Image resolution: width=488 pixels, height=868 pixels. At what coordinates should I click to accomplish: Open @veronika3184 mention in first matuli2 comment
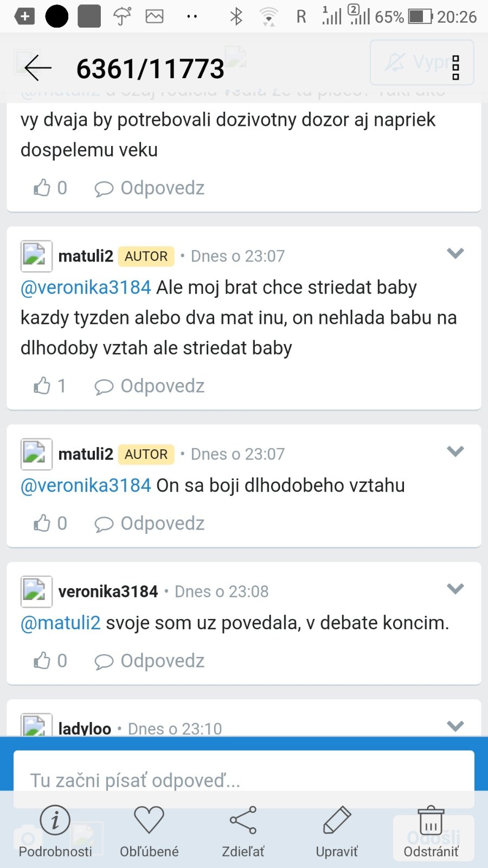[86, 287]
